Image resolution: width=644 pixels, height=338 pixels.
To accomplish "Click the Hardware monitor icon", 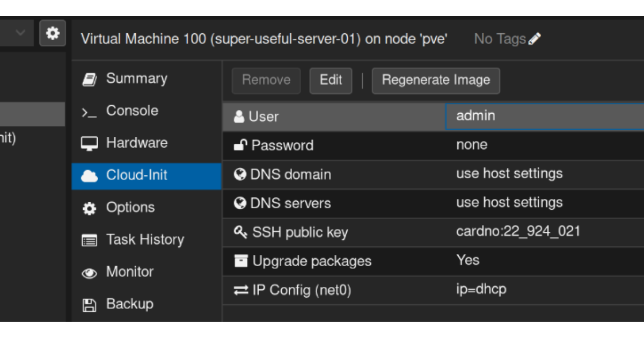I will coord(89,144).
